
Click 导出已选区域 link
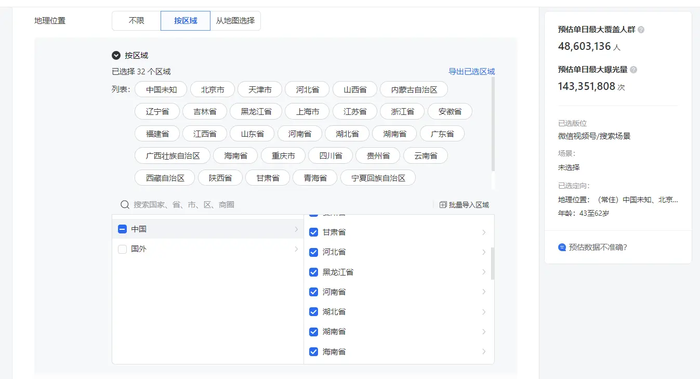click(471, 71)
